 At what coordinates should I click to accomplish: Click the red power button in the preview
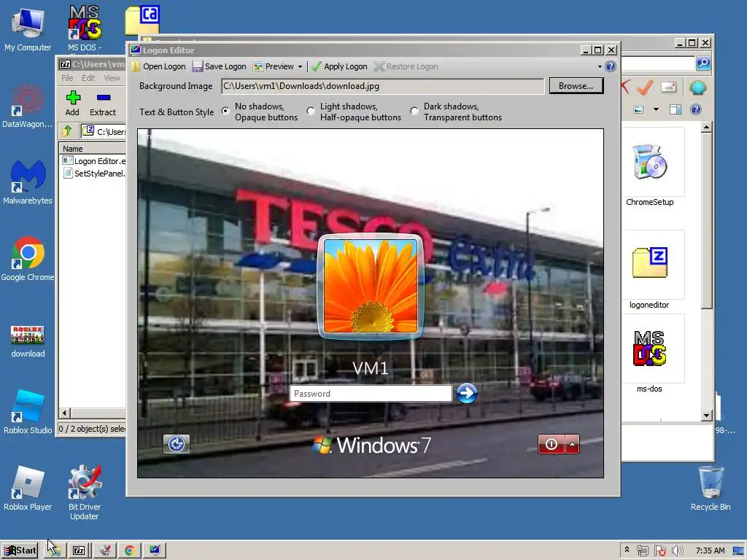[x=551, y=444]
